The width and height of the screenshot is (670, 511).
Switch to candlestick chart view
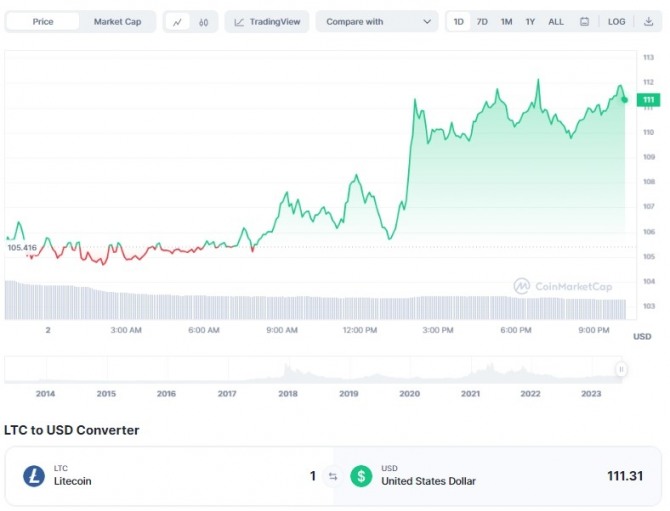coord(203,21)
